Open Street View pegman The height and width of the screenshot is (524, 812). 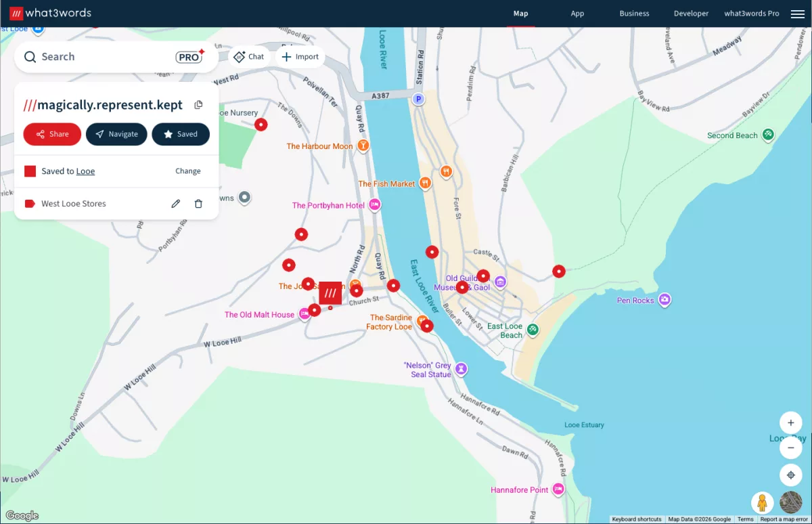point(763,503)
